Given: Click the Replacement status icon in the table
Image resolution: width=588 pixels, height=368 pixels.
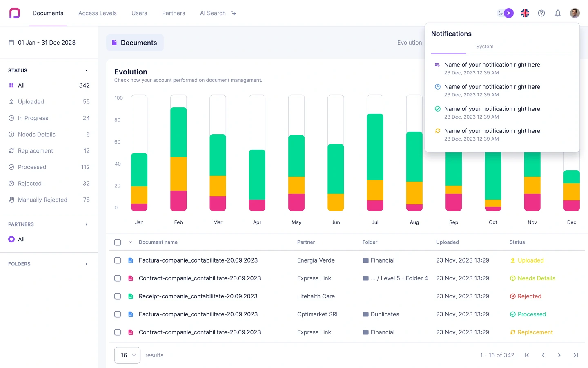Looking at the screenshot, I should point(513,332).
